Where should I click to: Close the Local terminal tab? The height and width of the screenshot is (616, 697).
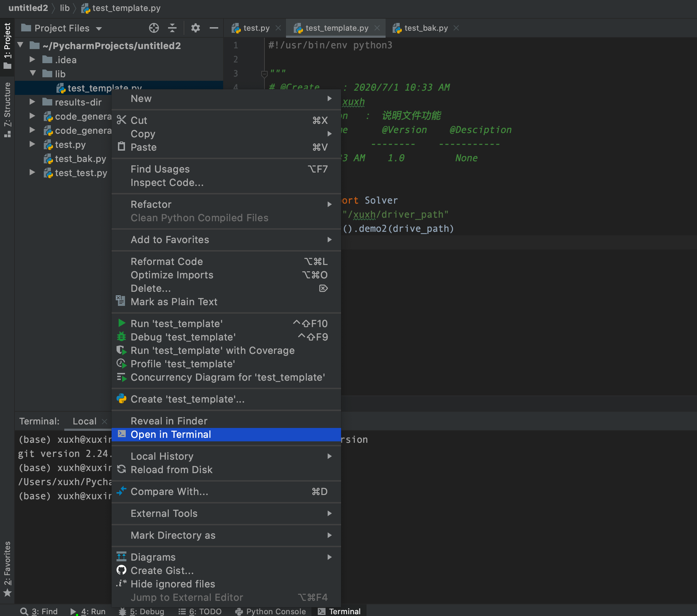pos(104,421)
